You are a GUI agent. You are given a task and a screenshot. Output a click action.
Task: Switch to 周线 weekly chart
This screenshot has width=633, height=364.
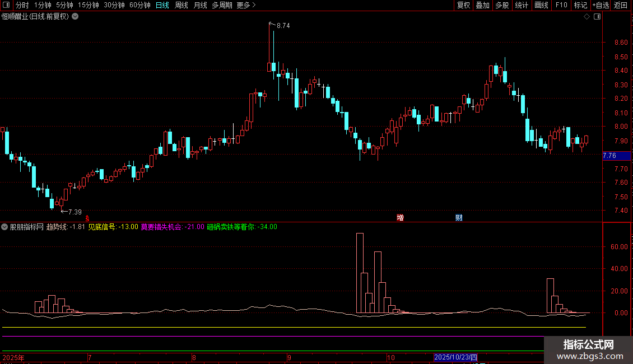tap(181, 5)
